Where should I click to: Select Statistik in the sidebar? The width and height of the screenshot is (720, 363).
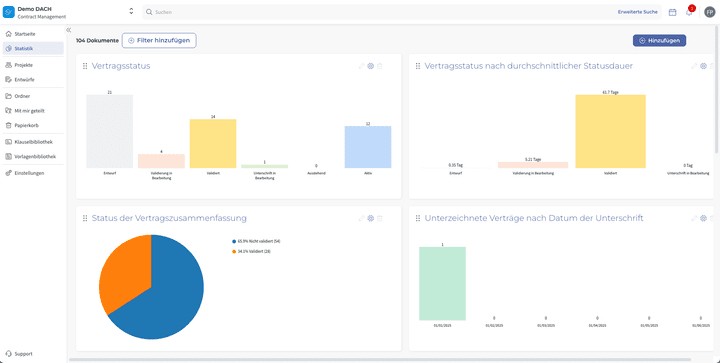coord(33,48)
